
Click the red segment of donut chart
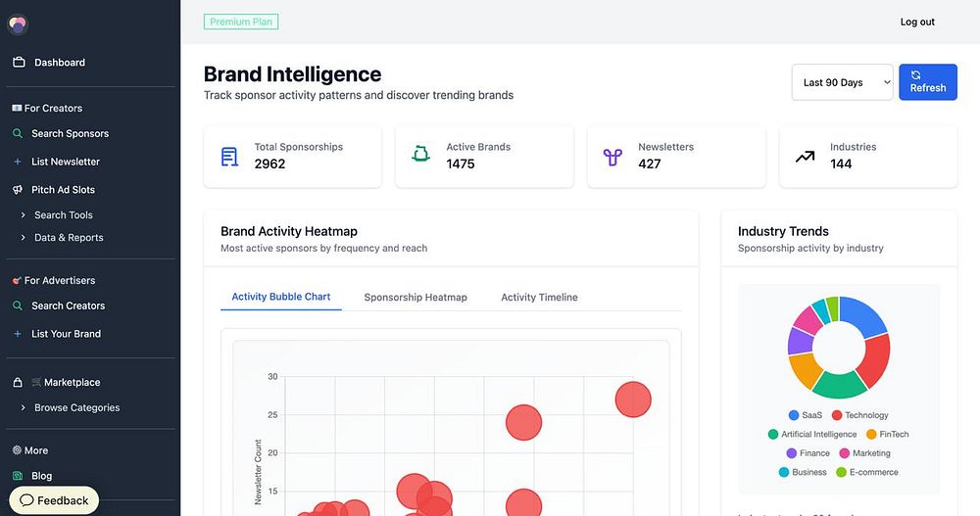click(873, 358)
